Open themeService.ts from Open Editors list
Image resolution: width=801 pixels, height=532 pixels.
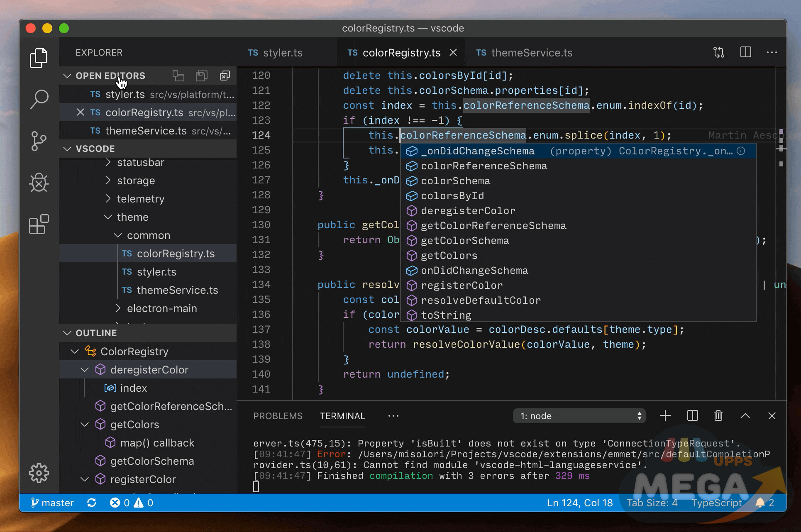tap(148, 131)
